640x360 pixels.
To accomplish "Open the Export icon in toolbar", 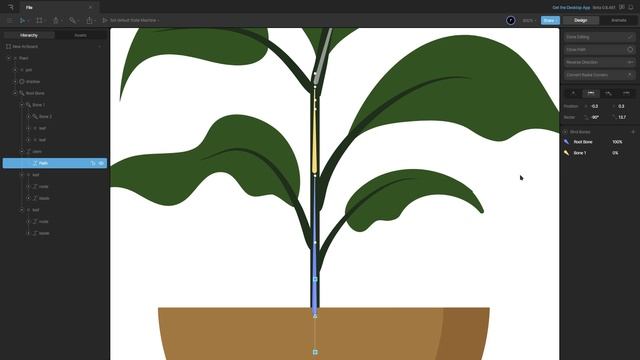I will pyautogui.click(x=89, y=20).
